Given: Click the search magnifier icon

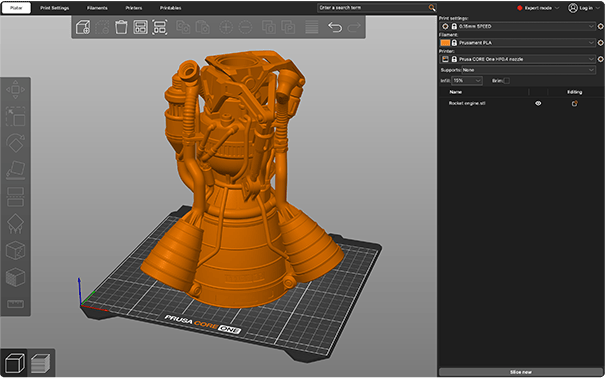Looking at the screenshot, I should [x=432, y=8].
